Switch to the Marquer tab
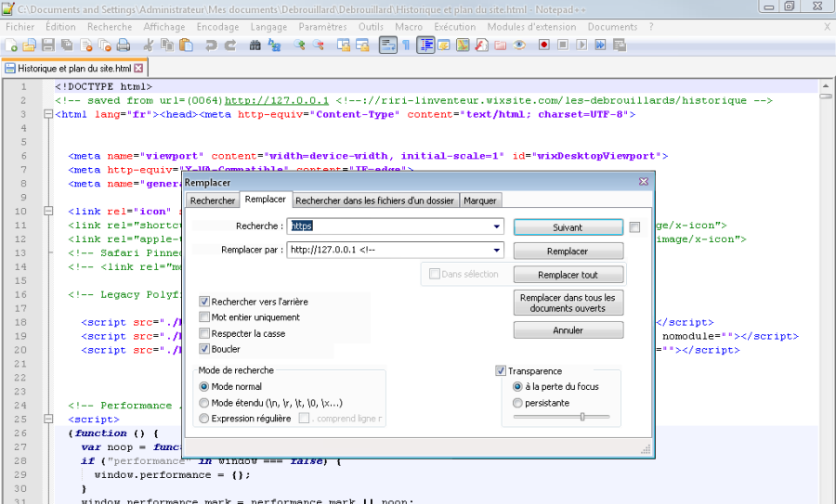Image resolution: width=836 pixels, height=504 pixels. pos(480,200)
